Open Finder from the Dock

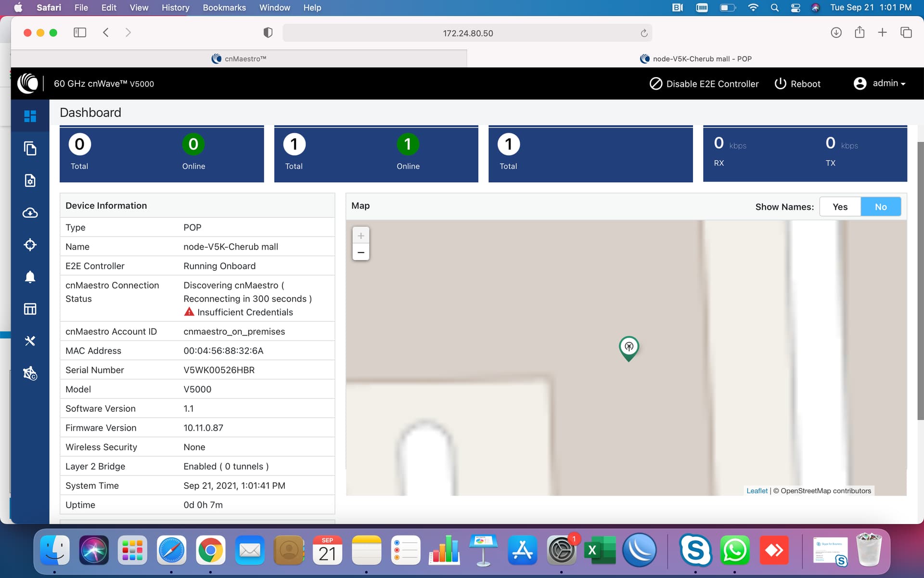(54, 550)
